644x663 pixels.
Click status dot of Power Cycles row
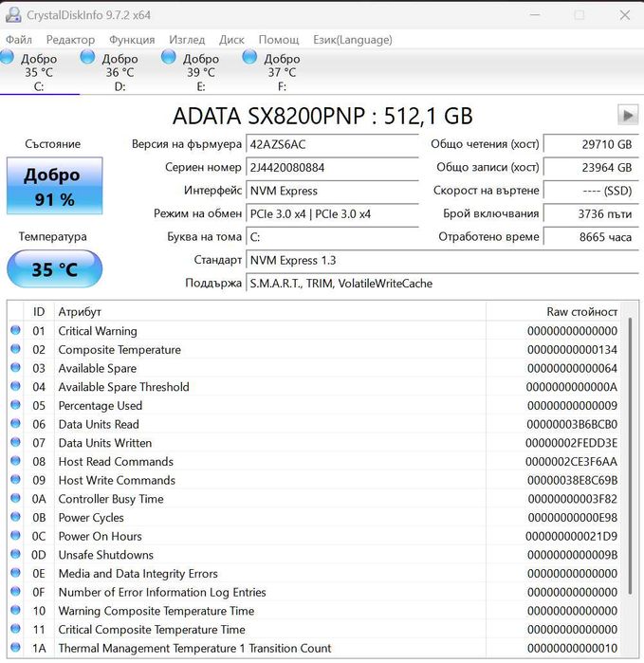15,517
